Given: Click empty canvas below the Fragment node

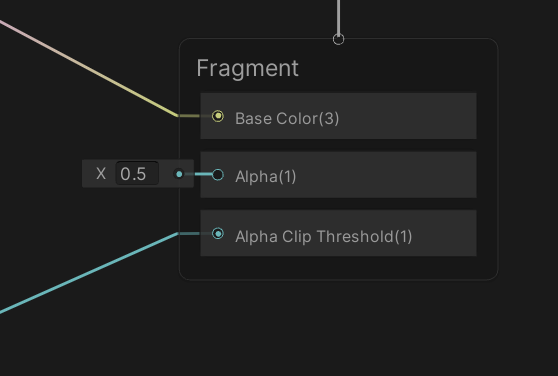Looking at the screenshot, I should (338, 327).
